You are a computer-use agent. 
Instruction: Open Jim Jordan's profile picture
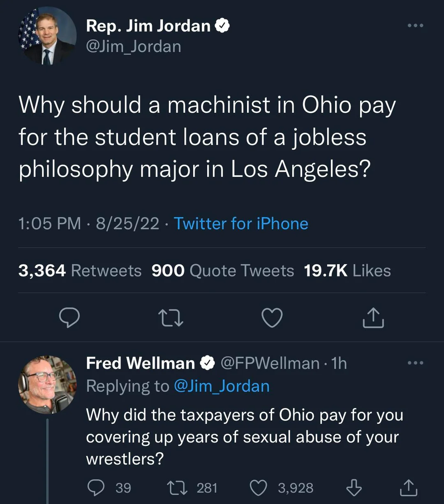coord(47,35)
